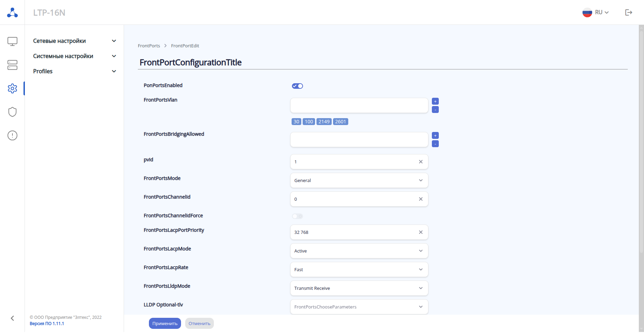Click the FrontPorts breadcrumb link
This screenshot has width=644, height=333.
click(x=149, y=46)
